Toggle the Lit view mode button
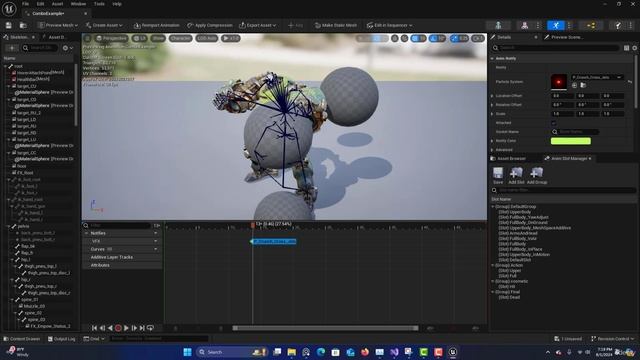640x360 pixels. 140,38
